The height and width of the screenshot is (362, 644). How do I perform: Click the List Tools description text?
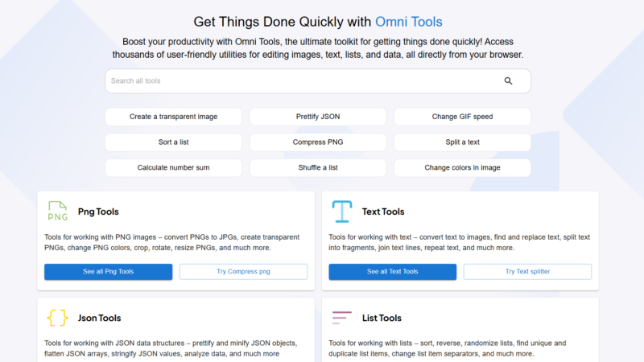pyautogui.click(x=448, y=348)
